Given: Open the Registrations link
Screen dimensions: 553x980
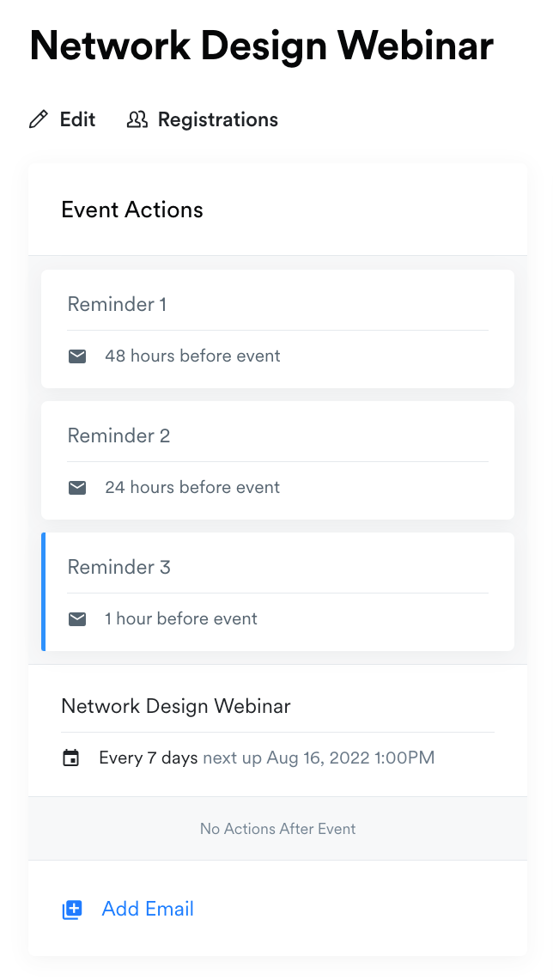Looking at the screenshot, I should click(x=217, y=119).
